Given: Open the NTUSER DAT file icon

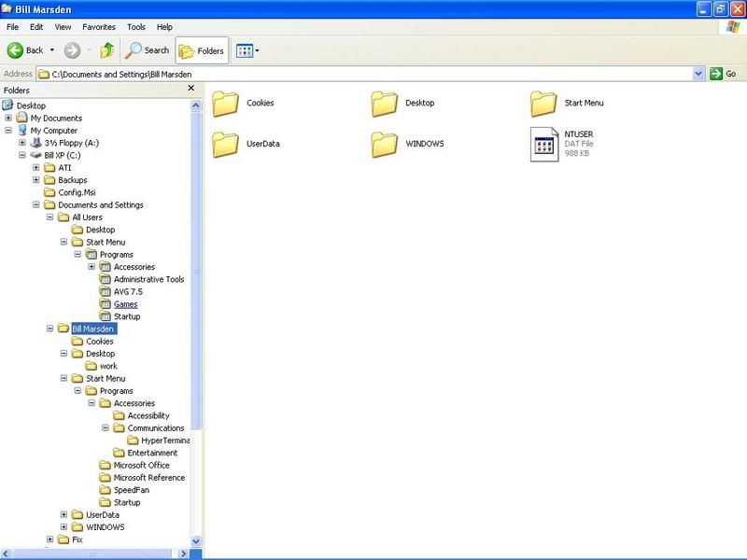Looking at the screenshot, I should coord(544,144).
